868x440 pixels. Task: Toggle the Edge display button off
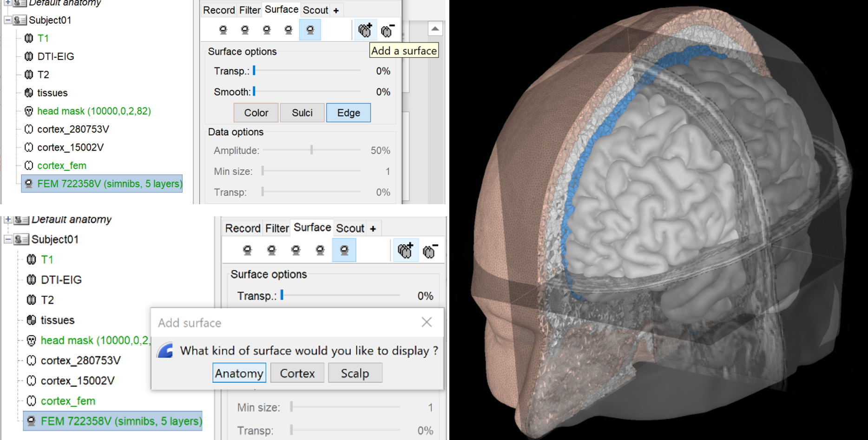point(348,113)
